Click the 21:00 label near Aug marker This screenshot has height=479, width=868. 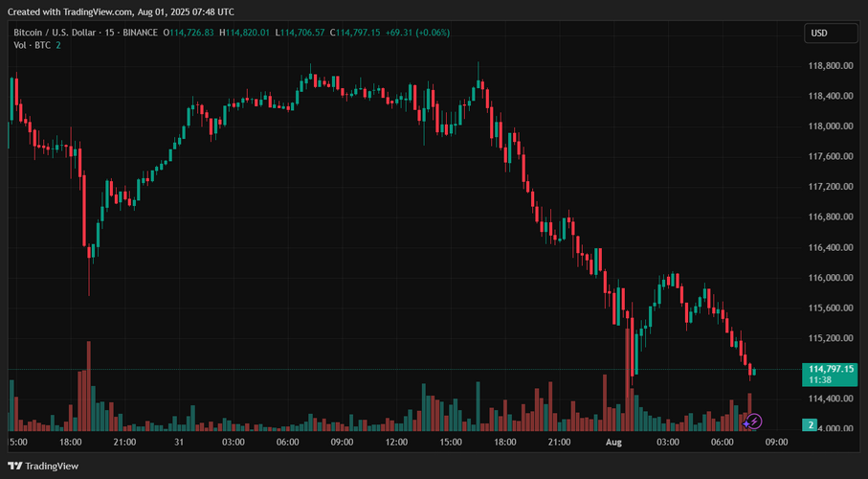tap(559, 443)
